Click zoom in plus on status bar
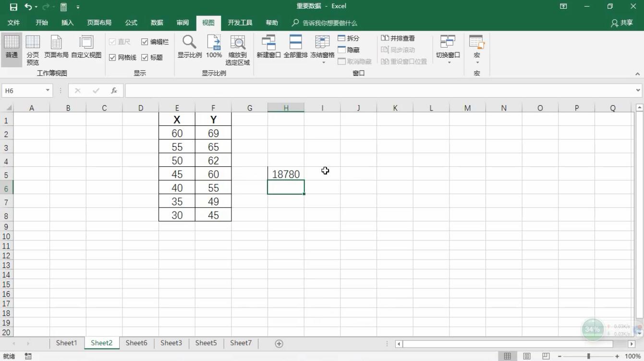644x361 pixels. click(617, 356)
